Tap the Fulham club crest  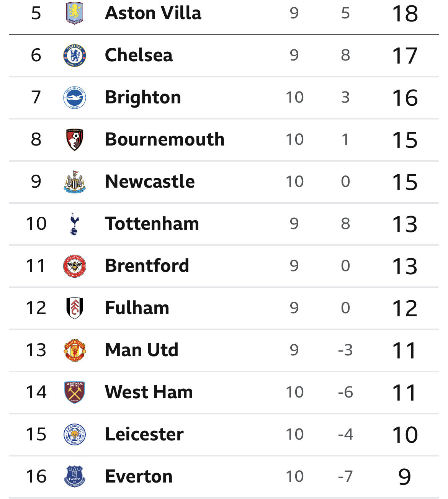coord(75,308)
